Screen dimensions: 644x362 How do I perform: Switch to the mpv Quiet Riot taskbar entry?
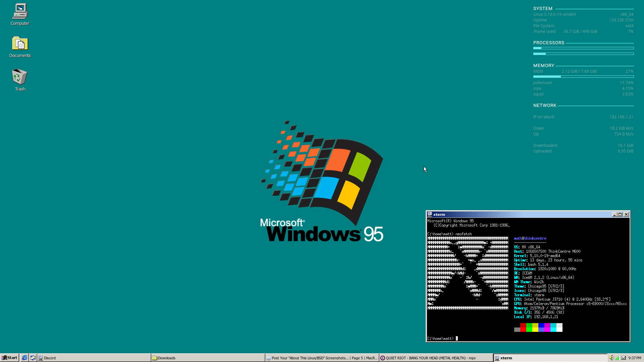436,358
